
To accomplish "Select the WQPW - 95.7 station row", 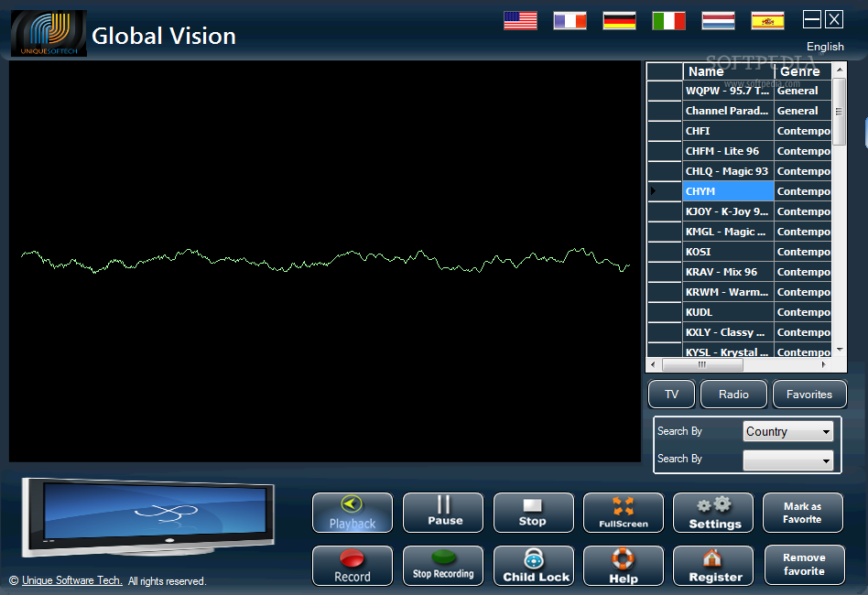I will [x=728, y=91].
